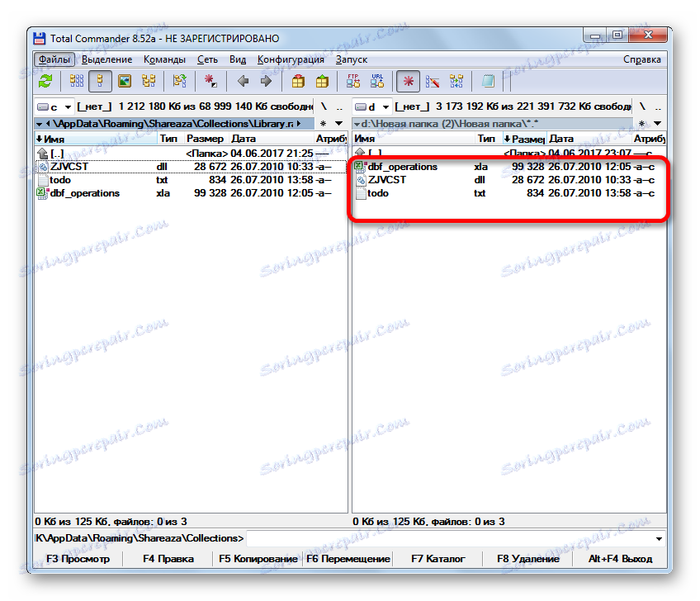The width and height of the screenshot is (700, 601).
Task: Click F8 Удаление button
Action: click(x=528, y=559)
